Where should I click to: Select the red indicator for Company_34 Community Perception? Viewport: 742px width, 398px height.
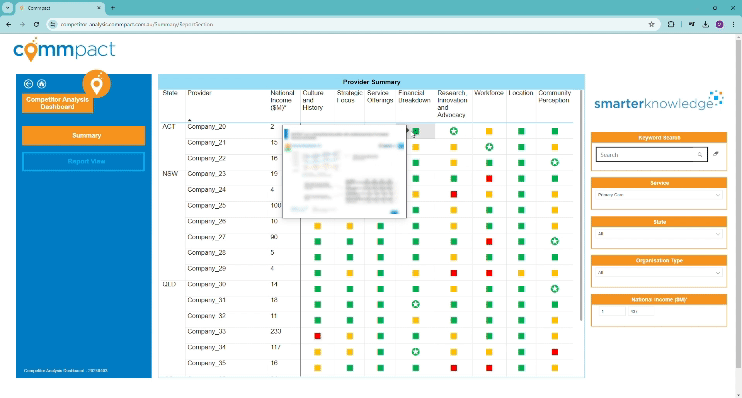tap(555, 352)
